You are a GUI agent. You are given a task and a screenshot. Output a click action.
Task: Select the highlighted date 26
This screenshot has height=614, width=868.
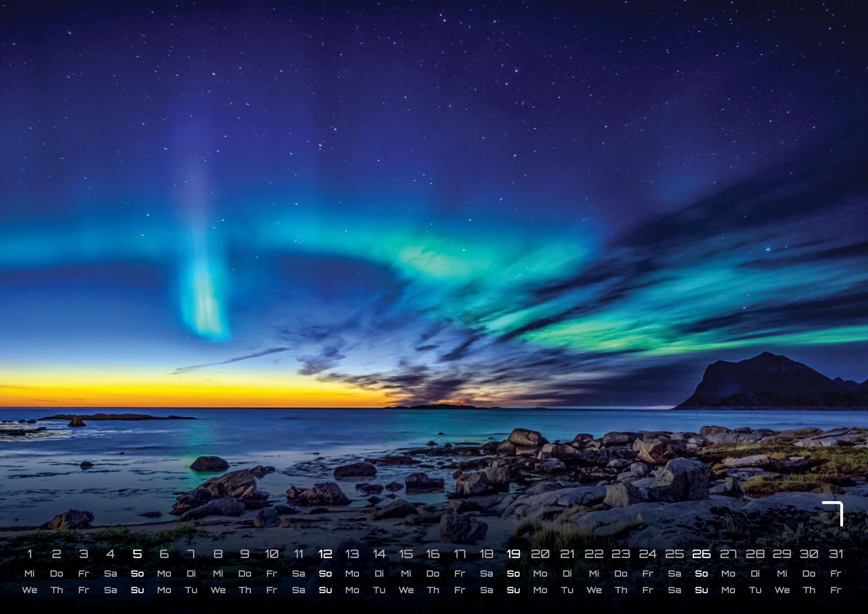click(701, 554)
